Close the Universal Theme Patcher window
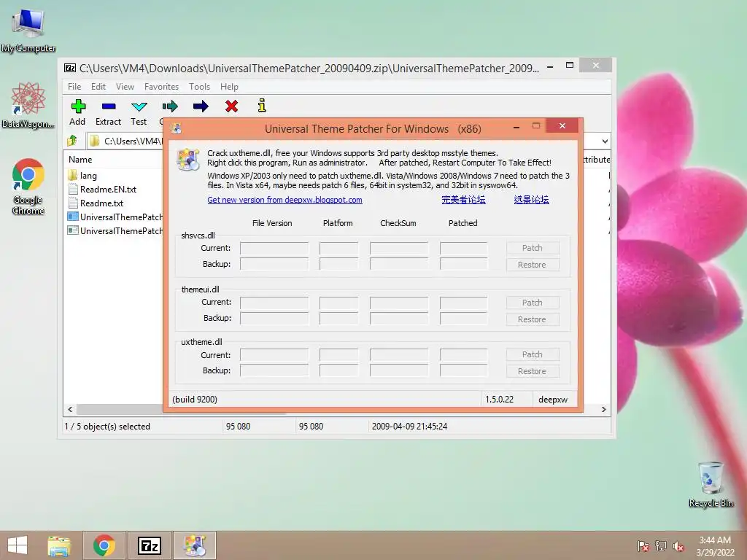 (x=562, y=125)
